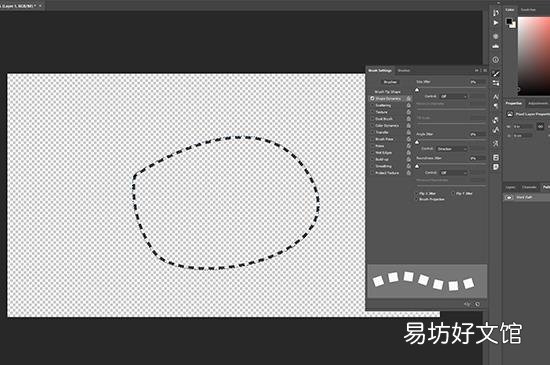The width and height of the screenshot is (550, 365).
Task: Toggle the Flip Y Jitter checkbox
Action: point(454,194)
